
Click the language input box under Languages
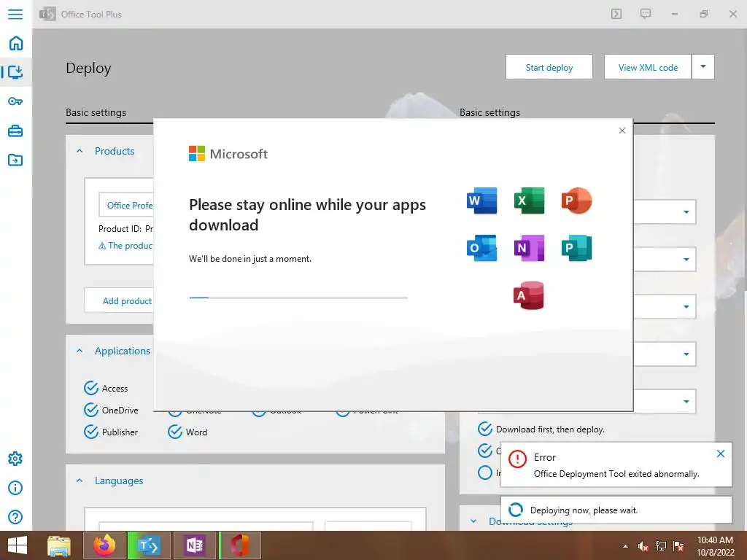pyautogui.click(x=206, y=526)
